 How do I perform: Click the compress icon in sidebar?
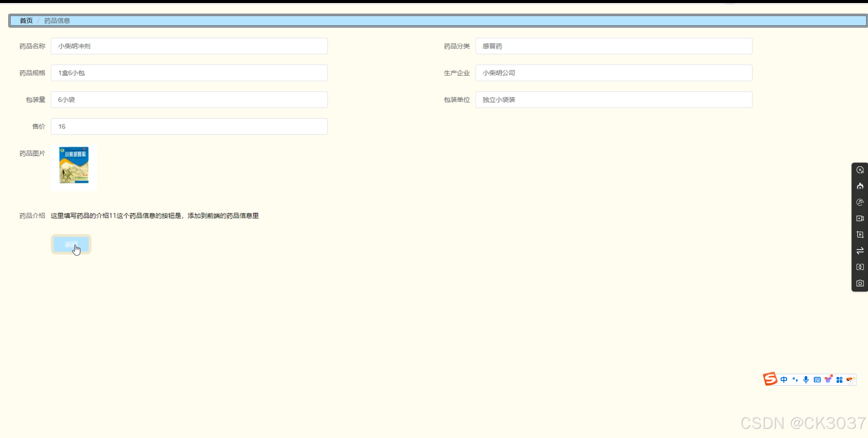click(x=860, y=267)
